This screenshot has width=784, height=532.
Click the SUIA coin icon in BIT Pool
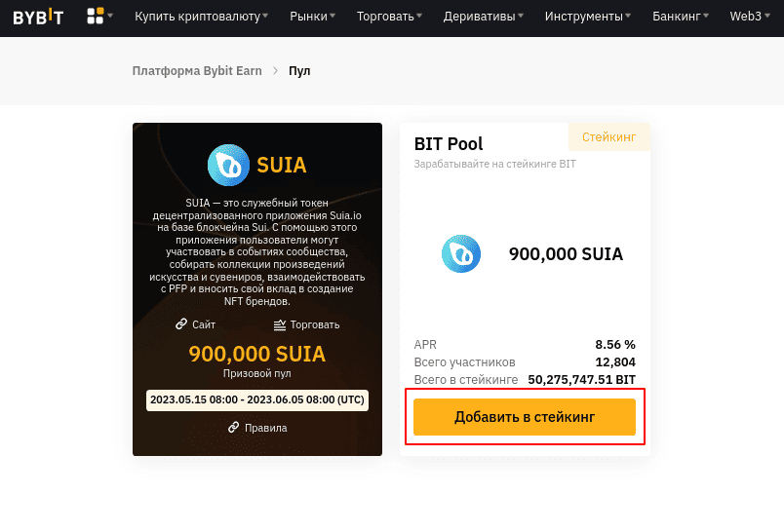(x=461, y=253)
